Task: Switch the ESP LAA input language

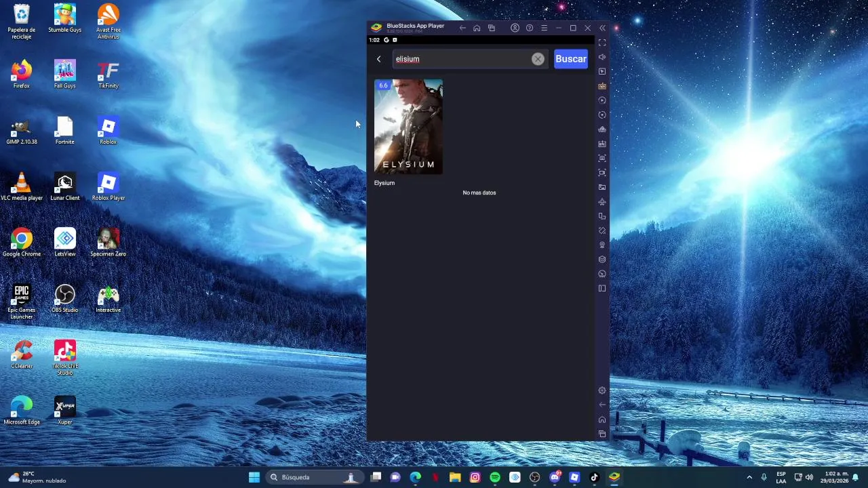Action: tap(781, 477)
